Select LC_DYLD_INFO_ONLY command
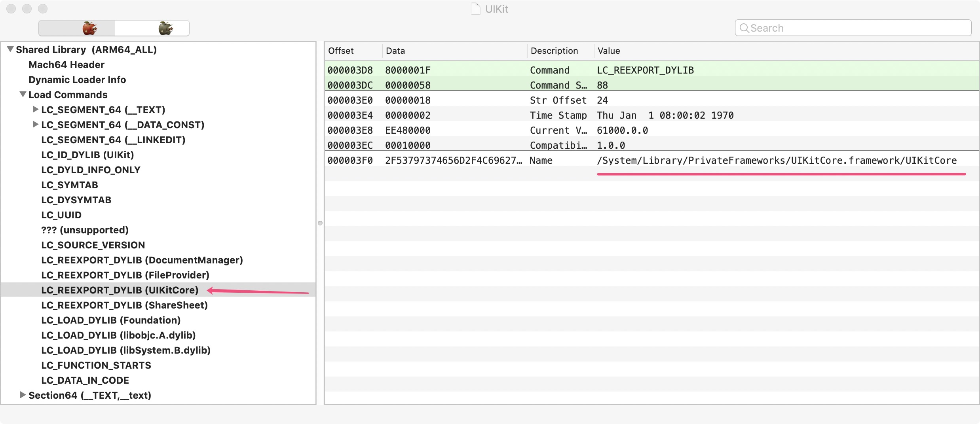Image resolution: width=980 pixels, height=424 pixels. tap(91, 170)
